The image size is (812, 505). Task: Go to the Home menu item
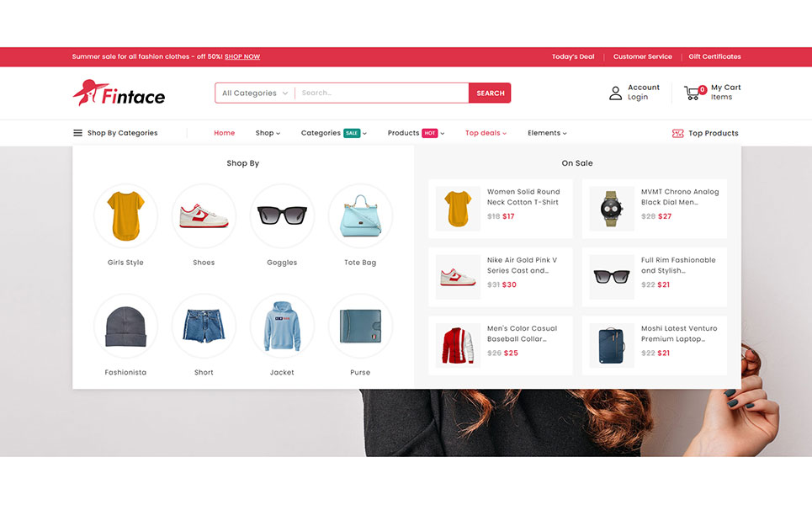click(224, 133)
